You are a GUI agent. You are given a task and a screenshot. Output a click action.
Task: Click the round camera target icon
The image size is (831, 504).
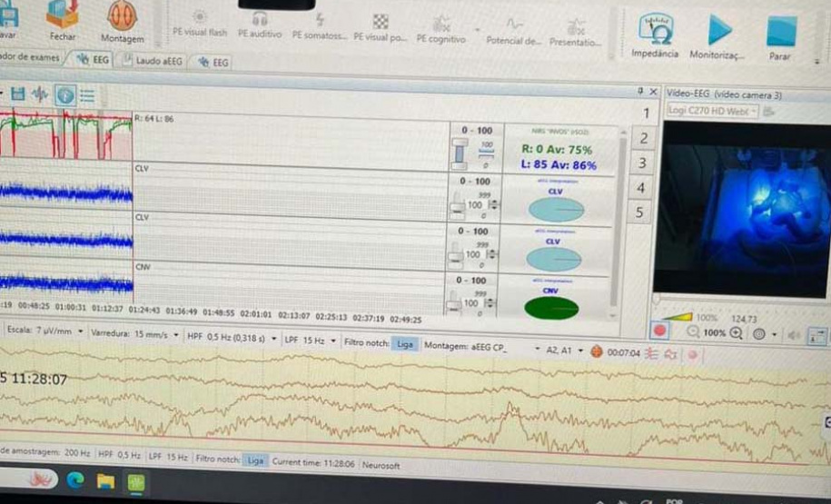click(x=759, y=334)
